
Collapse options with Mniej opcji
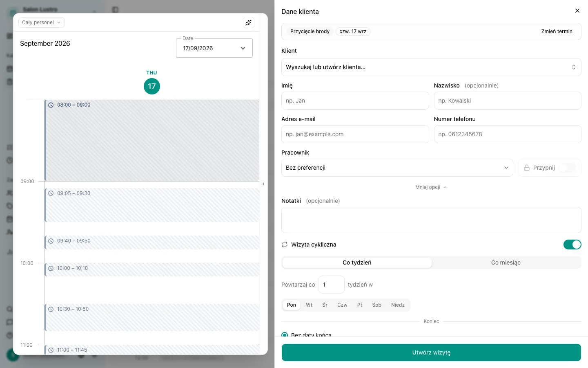coord(431,187)
